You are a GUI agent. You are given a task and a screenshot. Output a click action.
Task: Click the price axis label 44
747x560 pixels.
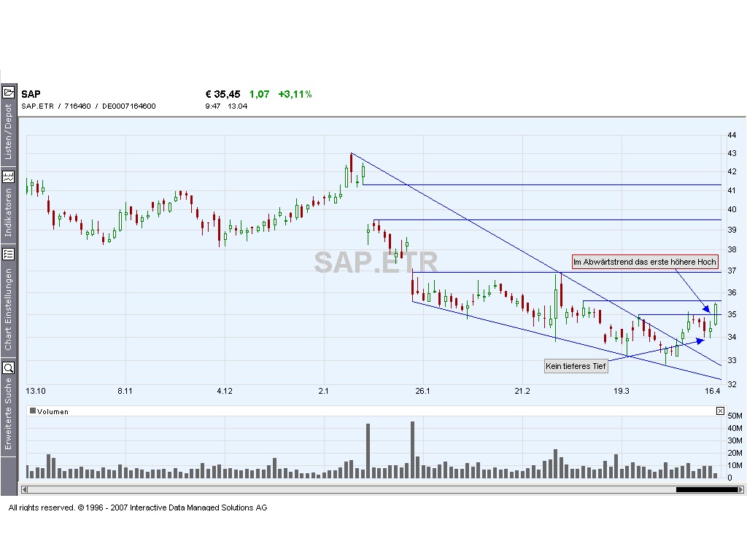pyautogui.click(x=732, y=135)
